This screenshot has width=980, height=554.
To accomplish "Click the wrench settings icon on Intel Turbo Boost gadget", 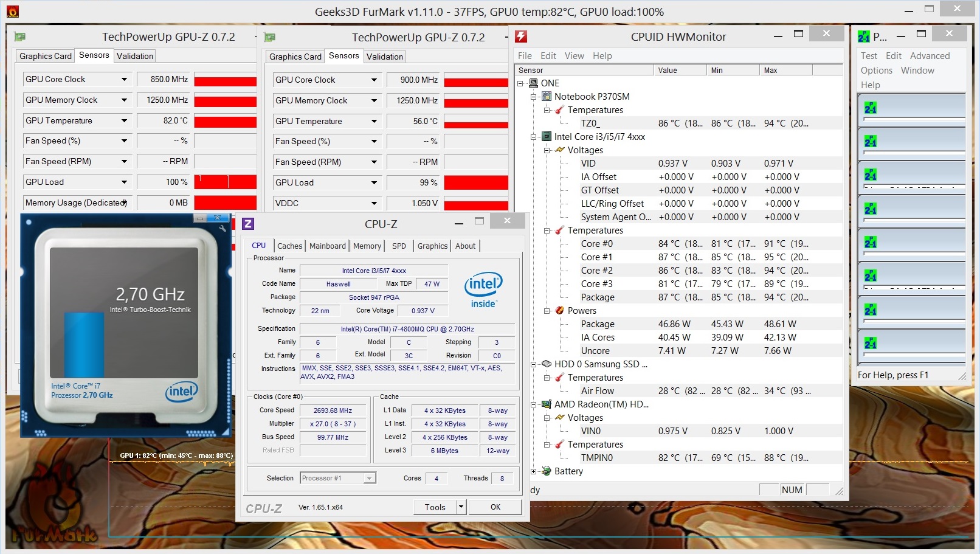I will tap(223, 228).
